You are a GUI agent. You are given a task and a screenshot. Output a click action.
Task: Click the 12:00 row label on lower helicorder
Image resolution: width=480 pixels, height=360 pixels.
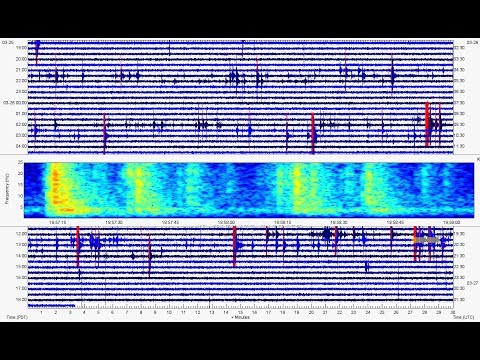tap(21, 234)
